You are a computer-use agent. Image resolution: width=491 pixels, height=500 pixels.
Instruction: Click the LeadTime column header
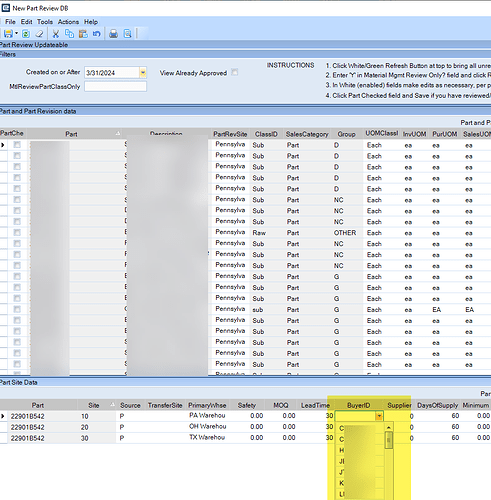315,405
